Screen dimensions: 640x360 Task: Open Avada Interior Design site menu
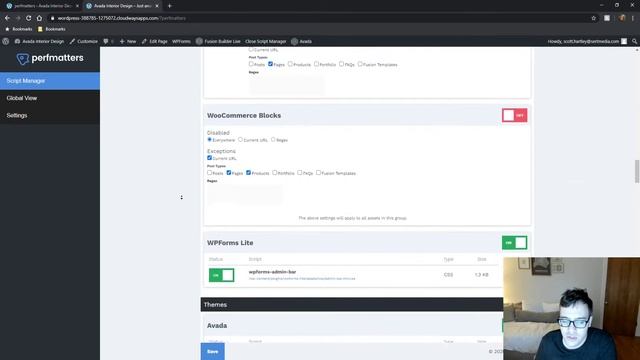[40, 41]
